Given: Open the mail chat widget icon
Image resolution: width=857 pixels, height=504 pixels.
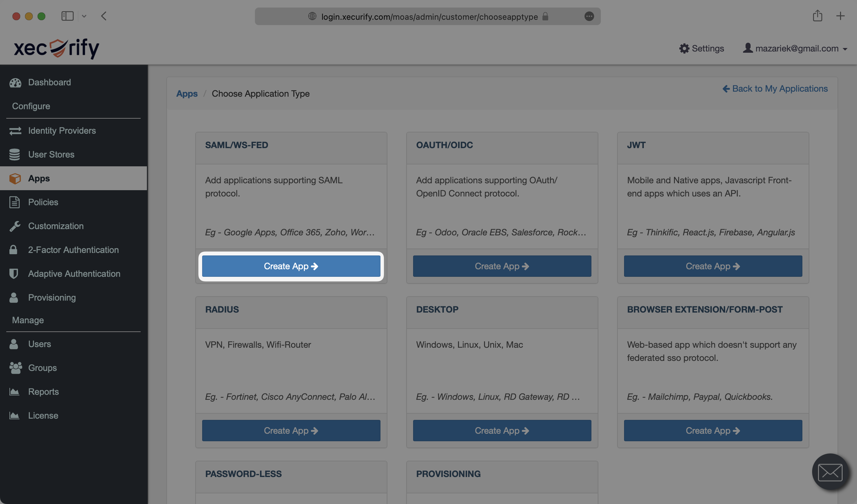Looking at the screenshot, I should coord(830,472).
